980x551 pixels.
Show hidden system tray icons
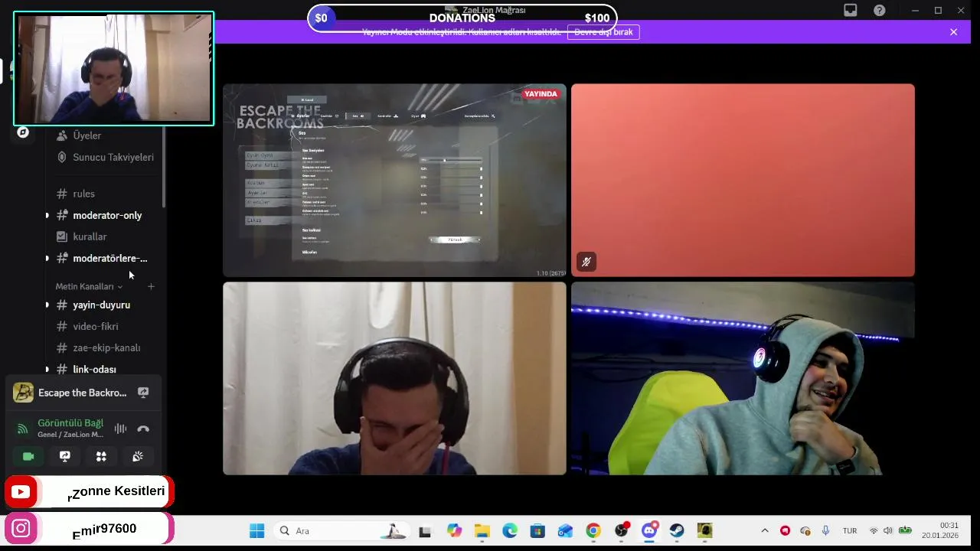pyautogui.click(x=764, y=530)
